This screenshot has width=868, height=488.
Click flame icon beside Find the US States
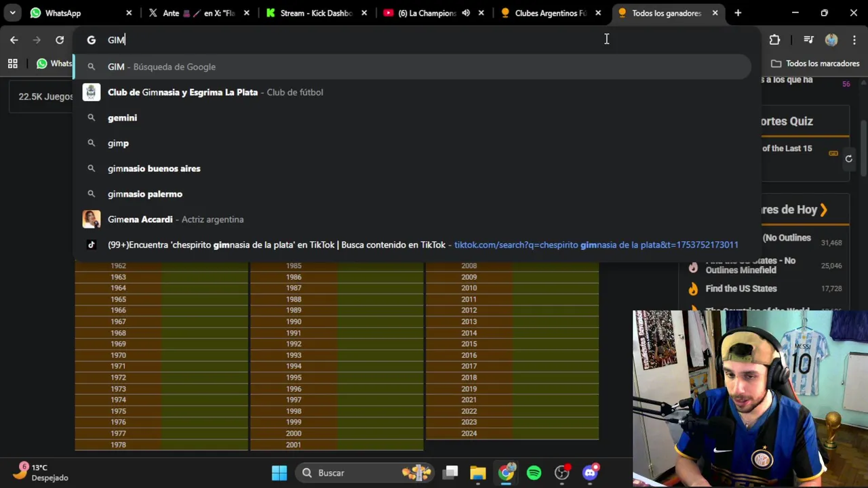(x=693, y=289)
